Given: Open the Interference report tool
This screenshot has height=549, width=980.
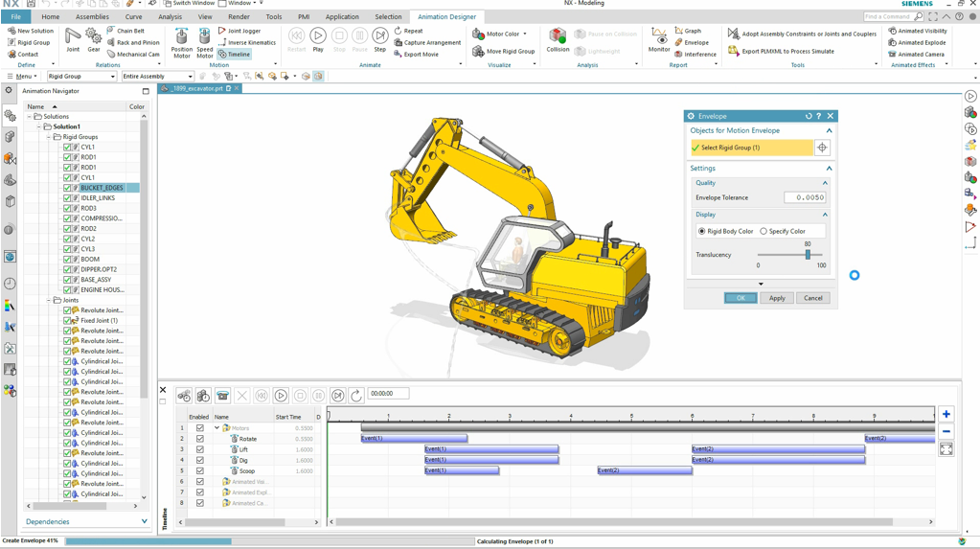Looking at the screenshot, I should [695, 55].
